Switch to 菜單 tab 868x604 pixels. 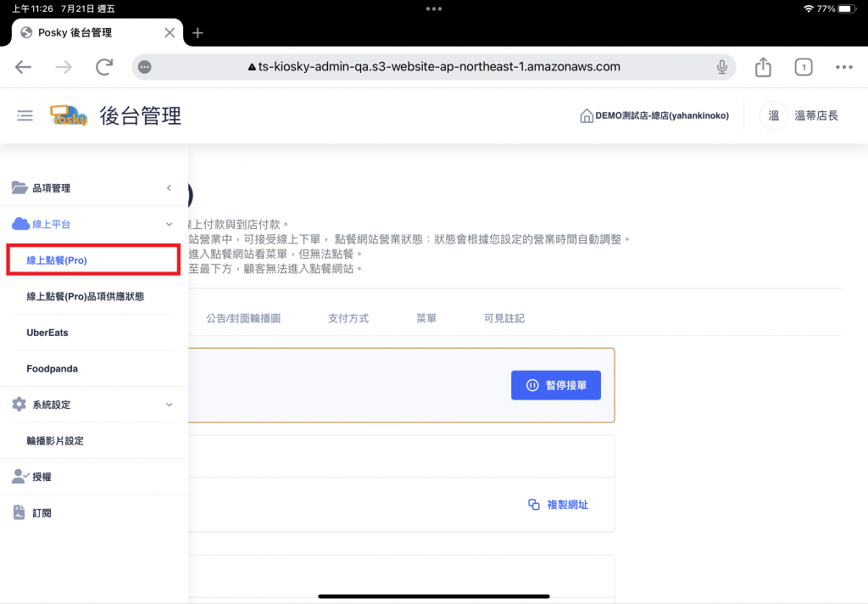tap(426, 318)
